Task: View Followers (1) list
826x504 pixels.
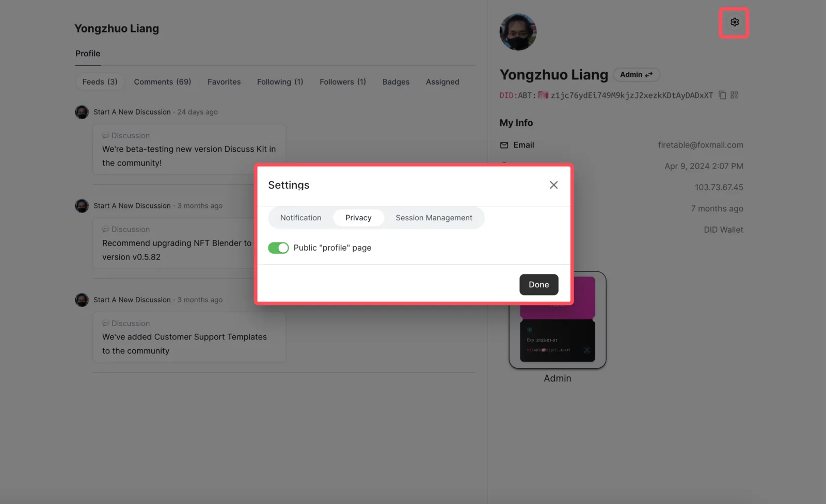Action: [343, 82]
